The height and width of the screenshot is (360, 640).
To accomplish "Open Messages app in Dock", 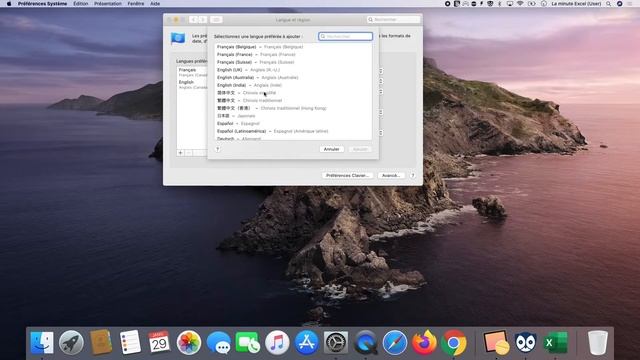I will click(x=218, y=342).
